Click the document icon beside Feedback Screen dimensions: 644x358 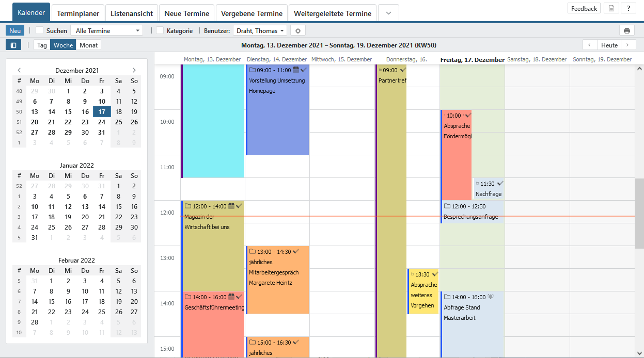pyautogui.click(x=611, y=8)
